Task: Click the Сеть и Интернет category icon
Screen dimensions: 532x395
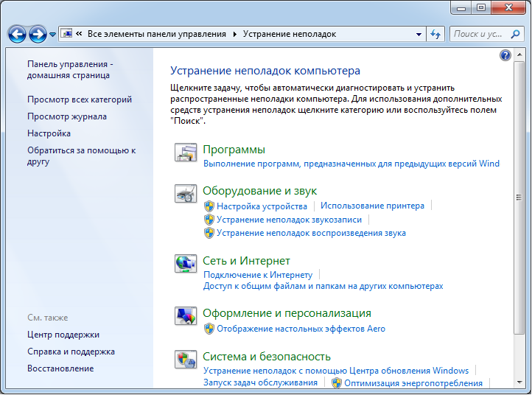Action: pos(186,263)
